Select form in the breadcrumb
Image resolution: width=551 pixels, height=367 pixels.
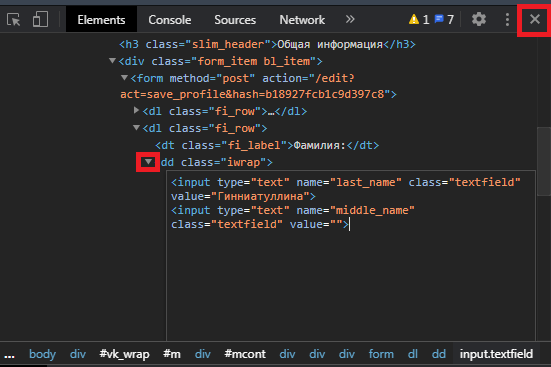381,354
